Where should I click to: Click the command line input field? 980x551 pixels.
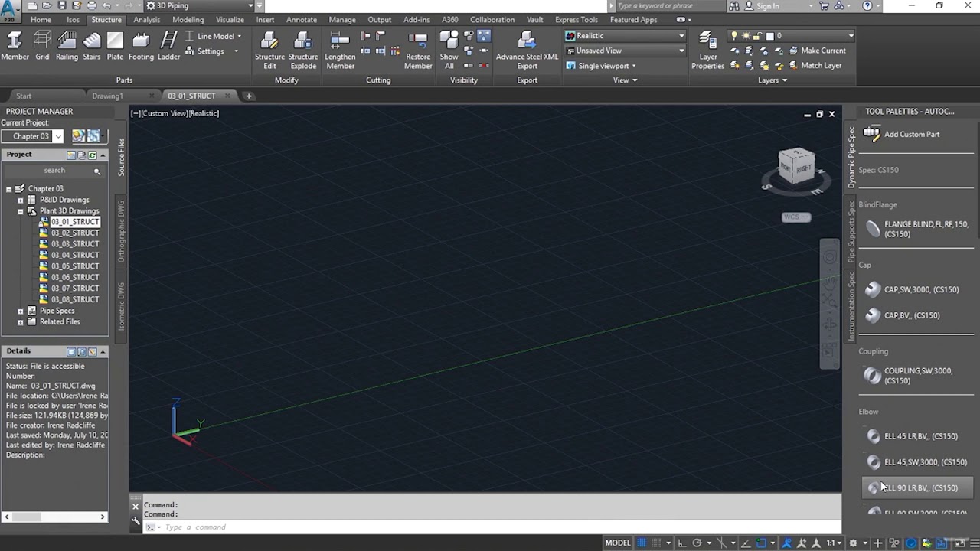coord(490,527)
